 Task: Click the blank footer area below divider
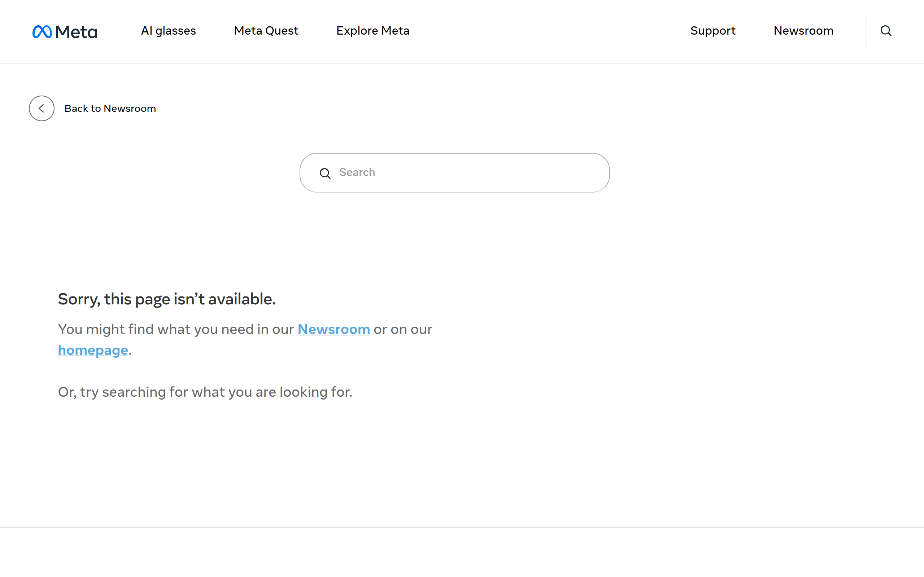point(462,552)
